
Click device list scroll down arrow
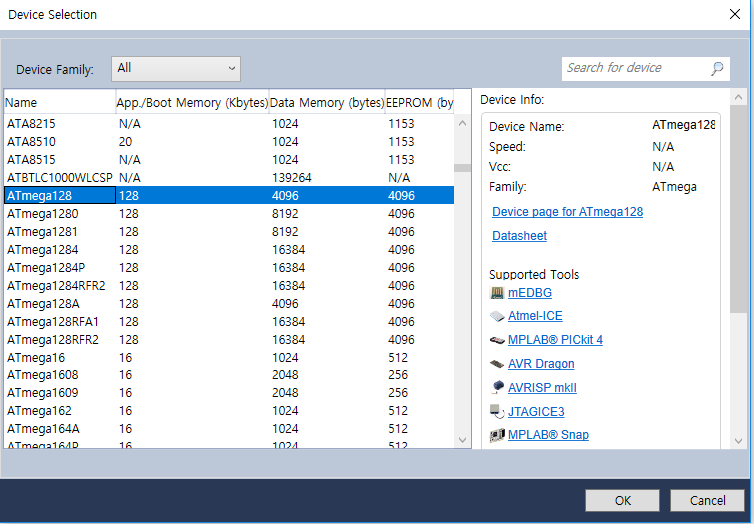[463, 440]
